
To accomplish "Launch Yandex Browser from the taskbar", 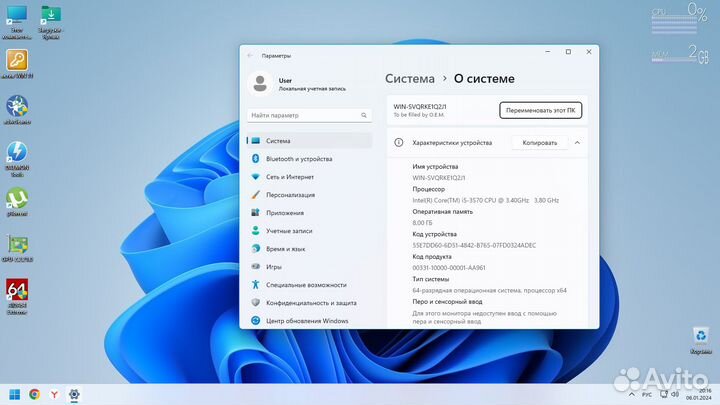I will 54,394.
